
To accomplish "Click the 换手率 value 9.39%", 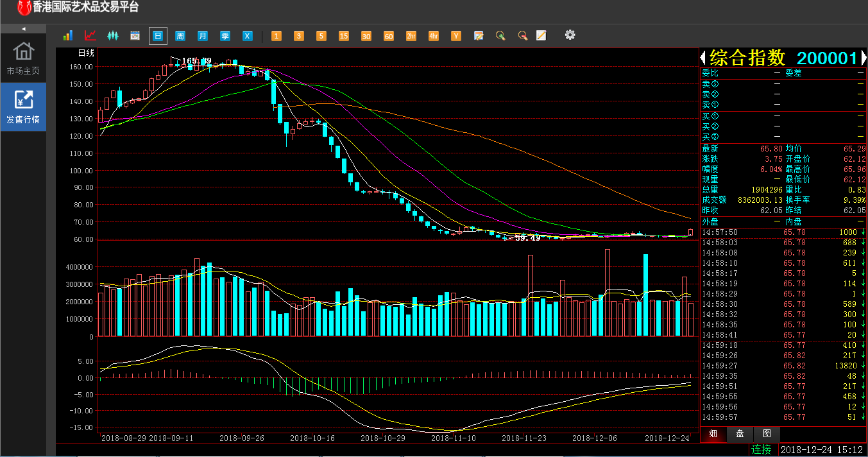I will point(853,200).
